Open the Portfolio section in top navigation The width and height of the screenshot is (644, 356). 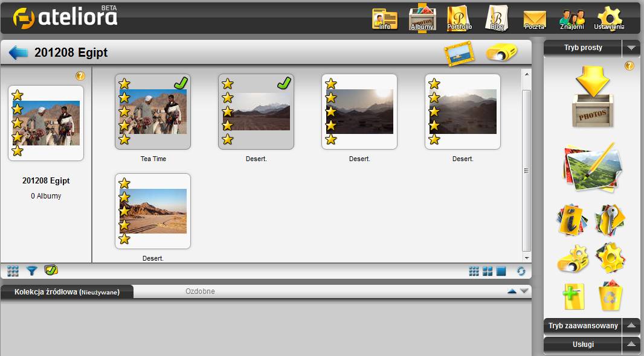click(459, 18)
